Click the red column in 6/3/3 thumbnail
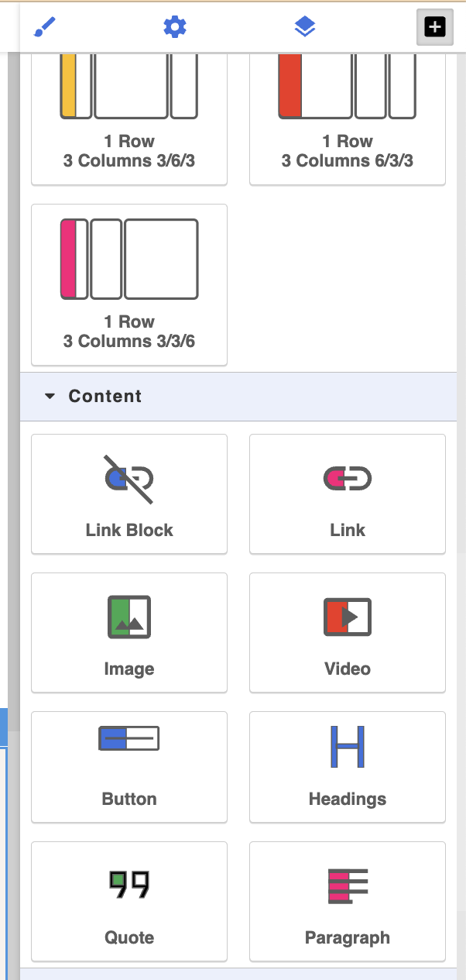Image resolution: width=466 pixels, height=980 pixels. [290, 85]
